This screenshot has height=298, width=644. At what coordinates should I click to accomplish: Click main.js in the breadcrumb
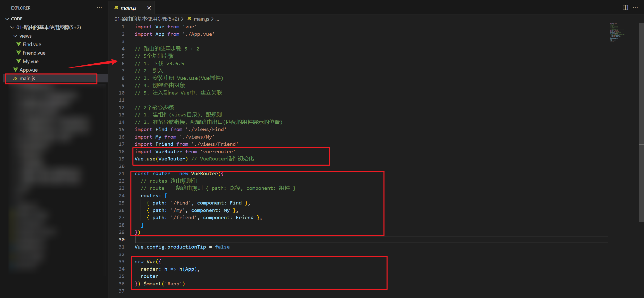201,19
